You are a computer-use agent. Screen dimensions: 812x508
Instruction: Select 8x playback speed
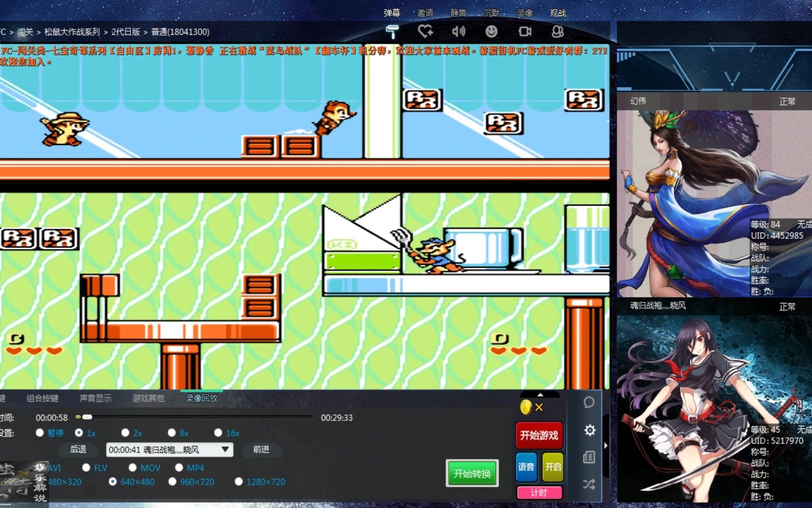(172, 433)
